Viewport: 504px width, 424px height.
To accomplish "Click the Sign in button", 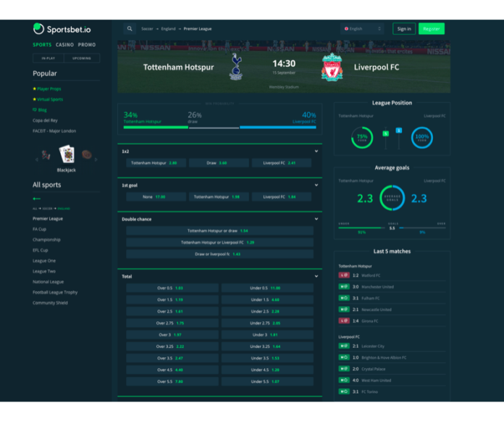I will point(404,29).
